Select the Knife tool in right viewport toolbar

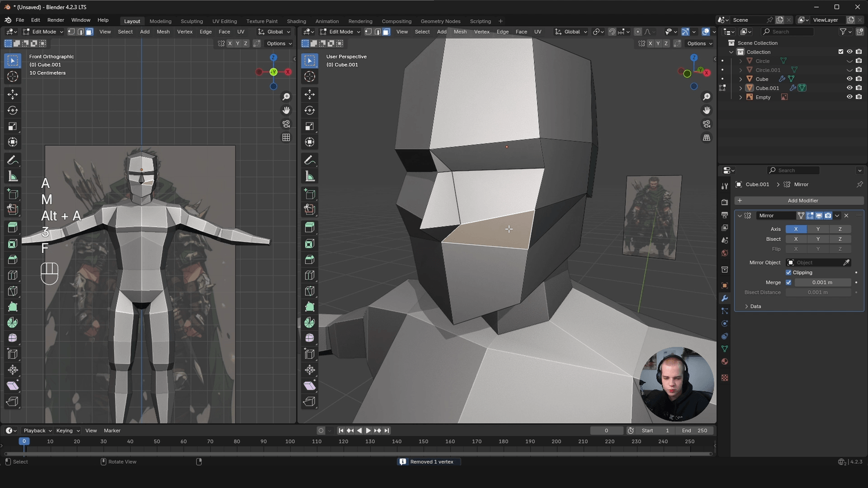pyautogui.click(x=310, y=291)
